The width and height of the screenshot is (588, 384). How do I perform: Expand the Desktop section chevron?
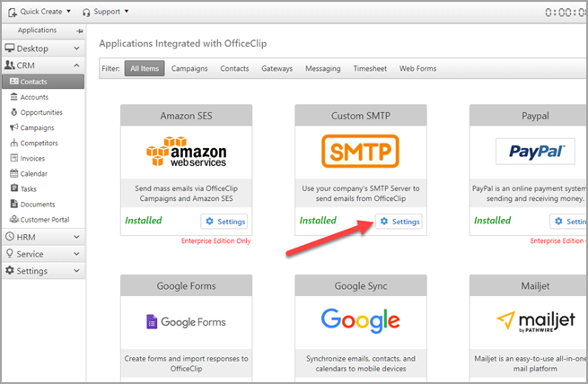pos(76,48)
